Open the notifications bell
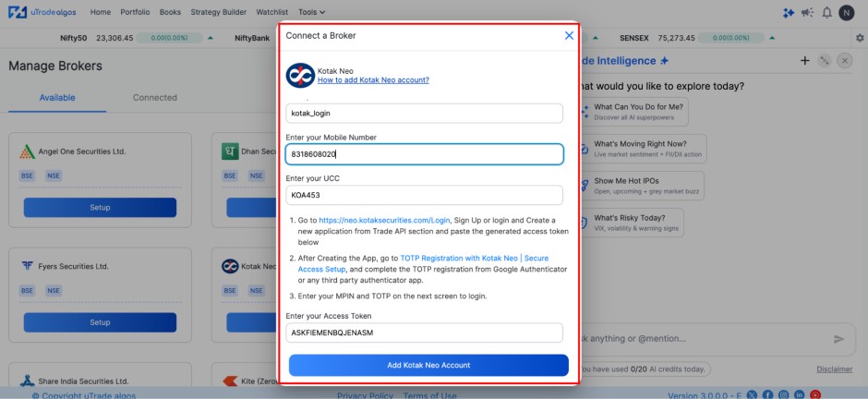The height and width of the screenshot is (399, 868). point(827,13)
